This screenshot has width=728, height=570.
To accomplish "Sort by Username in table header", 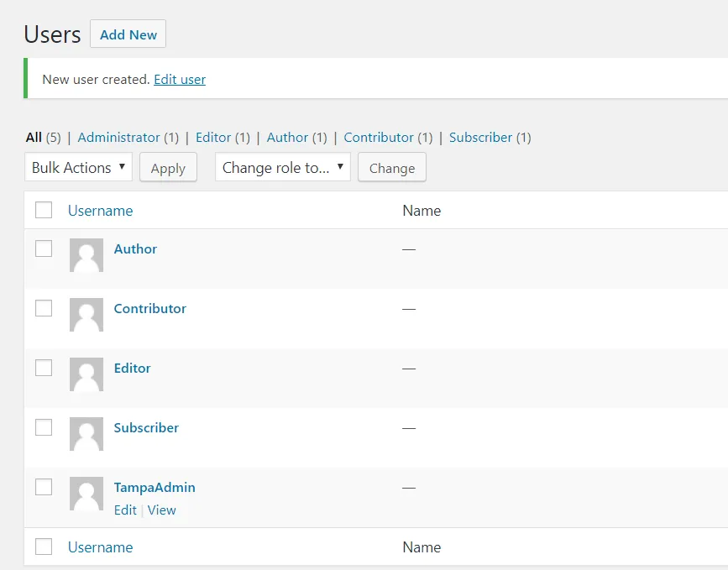I will [x=100, y=211].
